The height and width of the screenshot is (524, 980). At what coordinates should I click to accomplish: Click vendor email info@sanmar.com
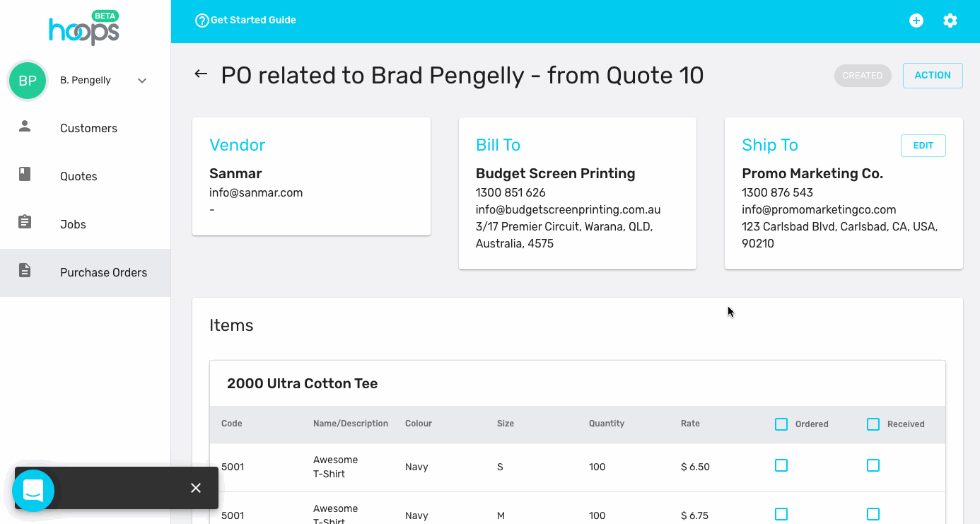click(256, 192)
